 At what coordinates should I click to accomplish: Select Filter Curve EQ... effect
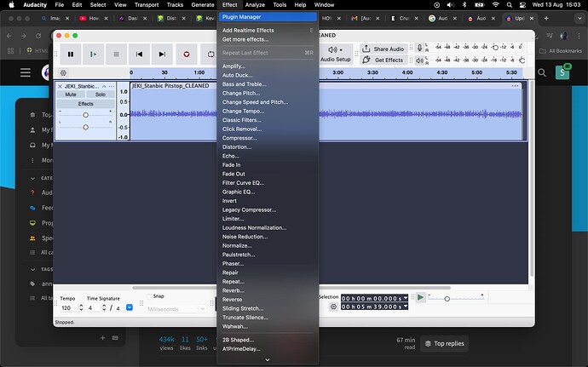pyautogui.click(x=268, y=183)
